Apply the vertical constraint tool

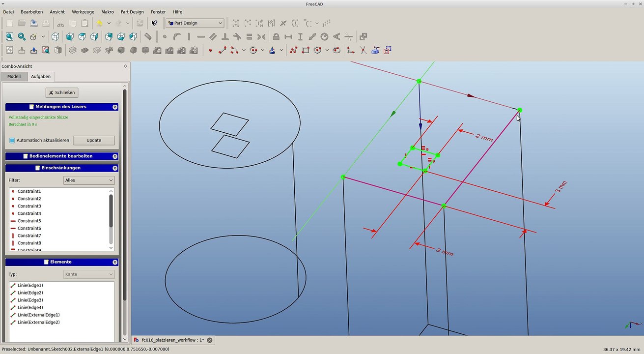point(189,36)
